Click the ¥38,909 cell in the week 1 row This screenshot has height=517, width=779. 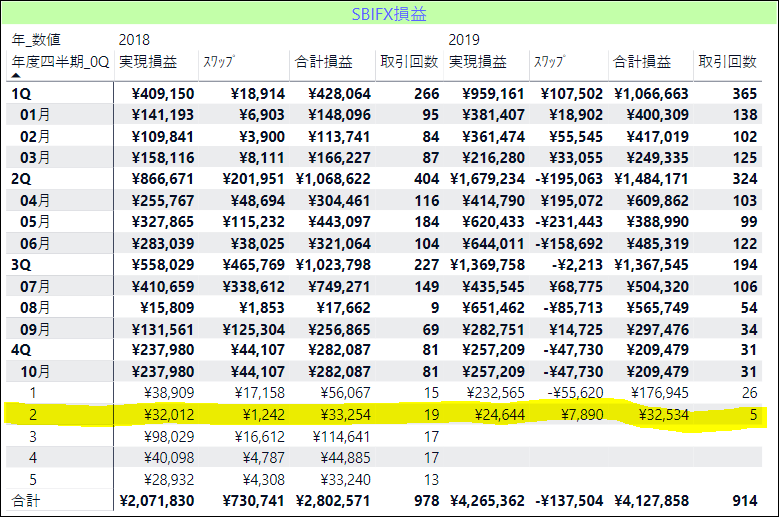[169, 393]
